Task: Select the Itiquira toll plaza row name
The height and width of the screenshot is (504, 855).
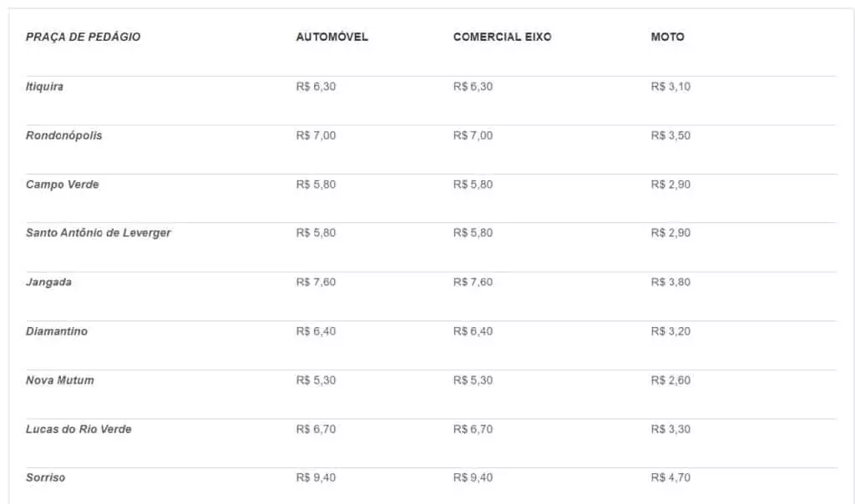Action: pyautogui.click(x=45, y=87)
